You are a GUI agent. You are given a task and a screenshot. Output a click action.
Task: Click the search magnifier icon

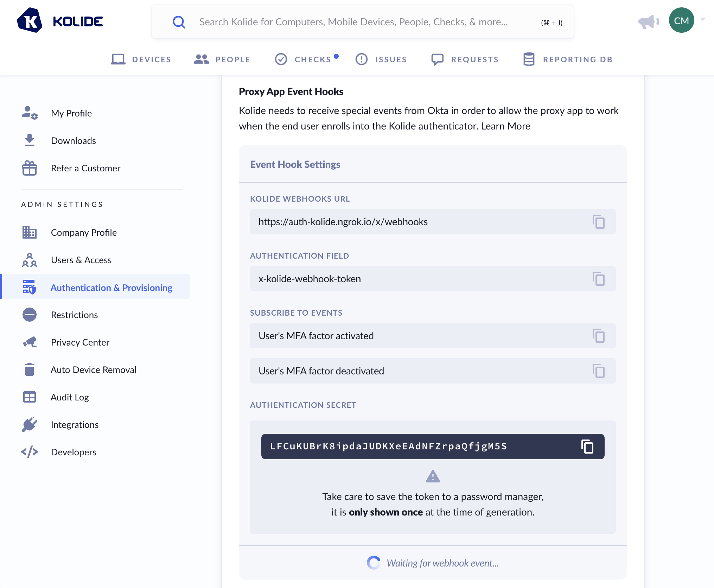pyautogui.click(x=179, y=22)
